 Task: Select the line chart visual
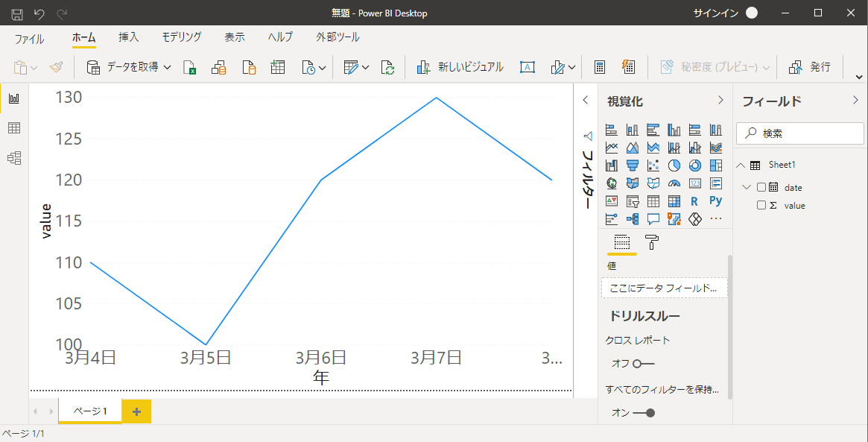click(x=612, y=148)
